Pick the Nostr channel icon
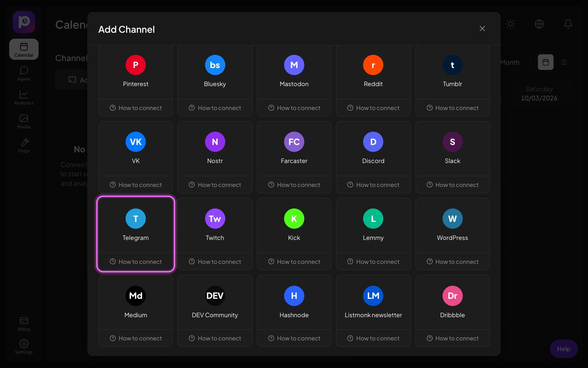The image size is (588, 368). coord(215,142)
